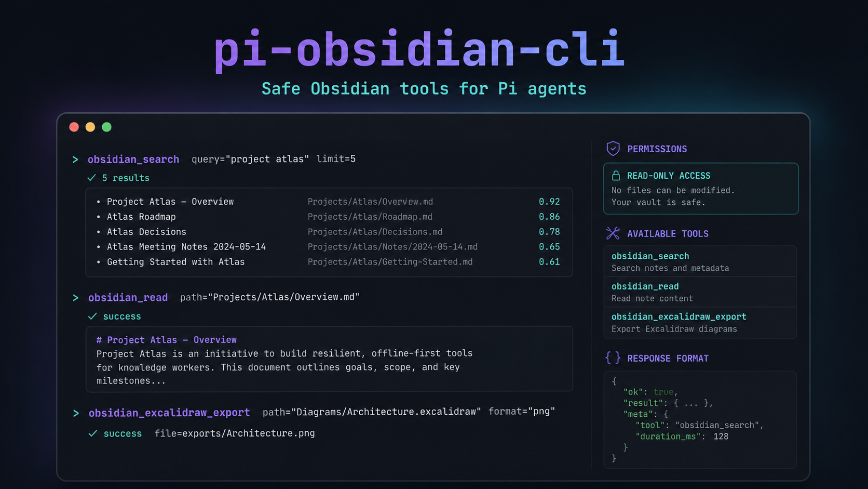Click the READ-ONLY ACCESS permission card
The height and width of the screenshot is (489, 868).
click(701, 189)
